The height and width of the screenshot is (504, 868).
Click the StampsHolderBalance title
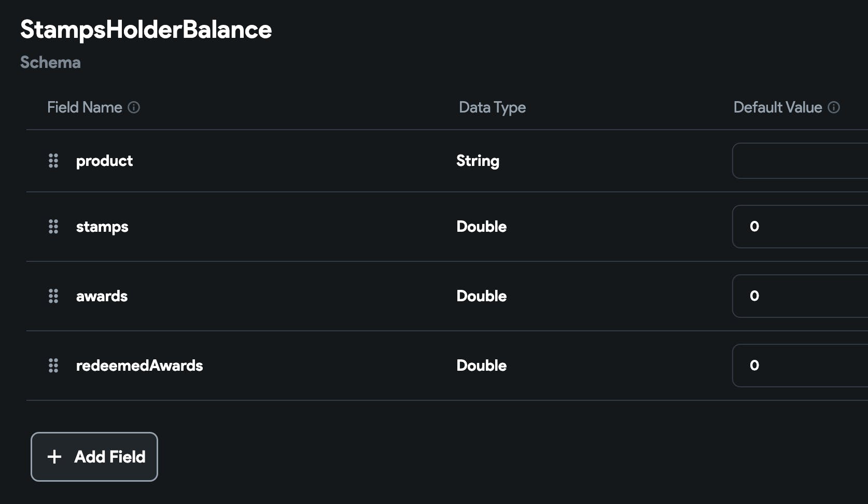(146, 30)
